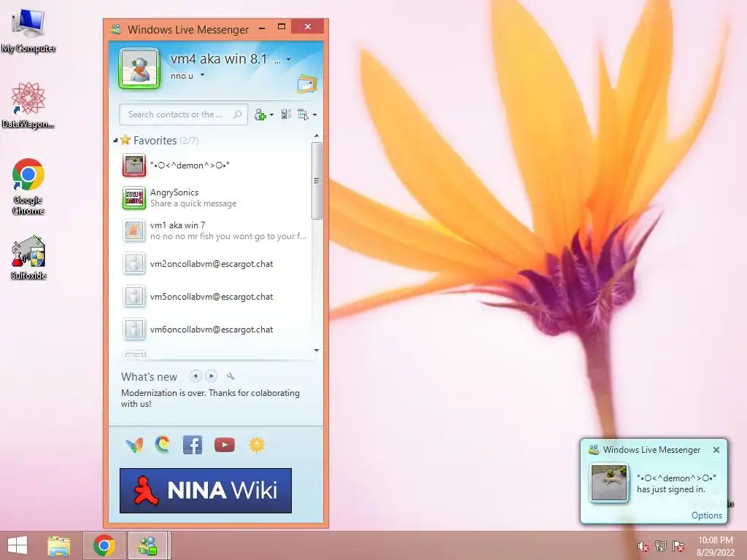Open What's new settings wrench icon
The image size is (747, 560).
coord(231,376)
